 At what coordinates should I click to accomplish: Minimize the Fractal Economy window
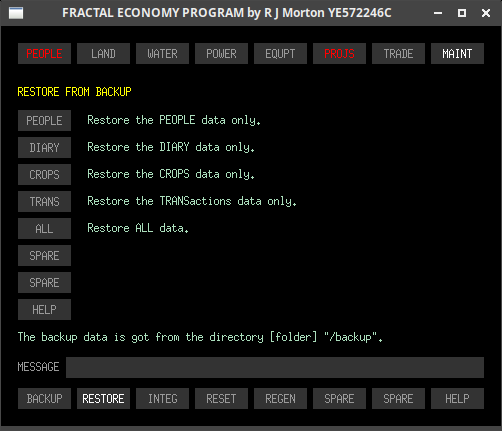point(438,13)
